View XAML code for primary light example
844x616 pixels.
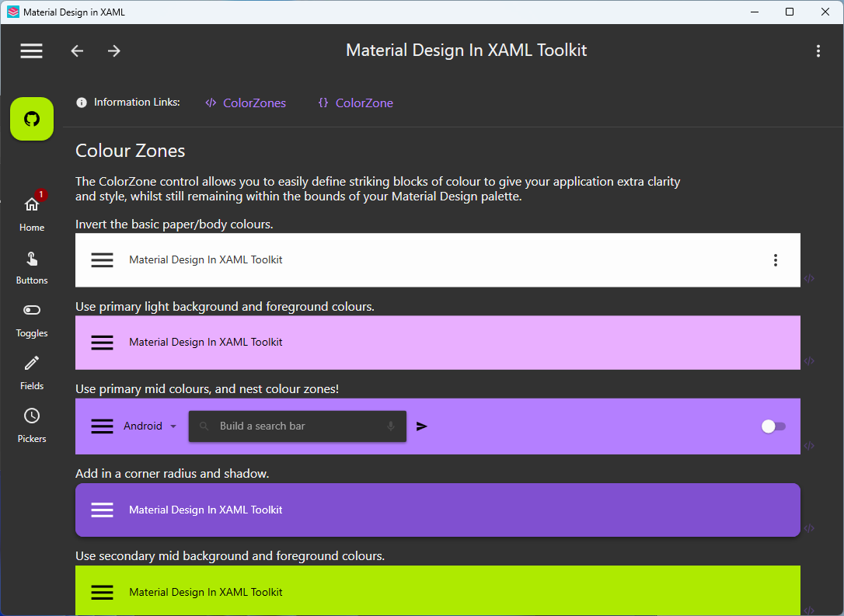[x=809, y=361]
